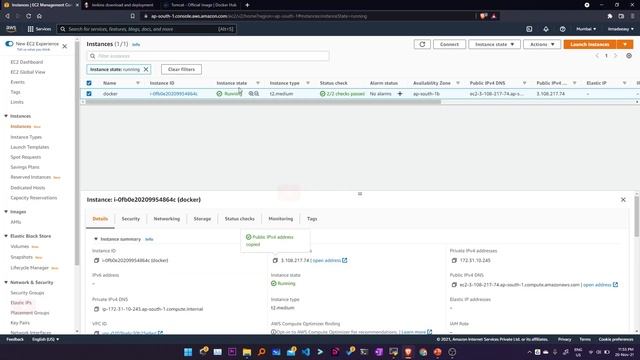The image size is (640, 360).
Task: Copy the Public IPv4 DNS value
Action: pos(454,285)
